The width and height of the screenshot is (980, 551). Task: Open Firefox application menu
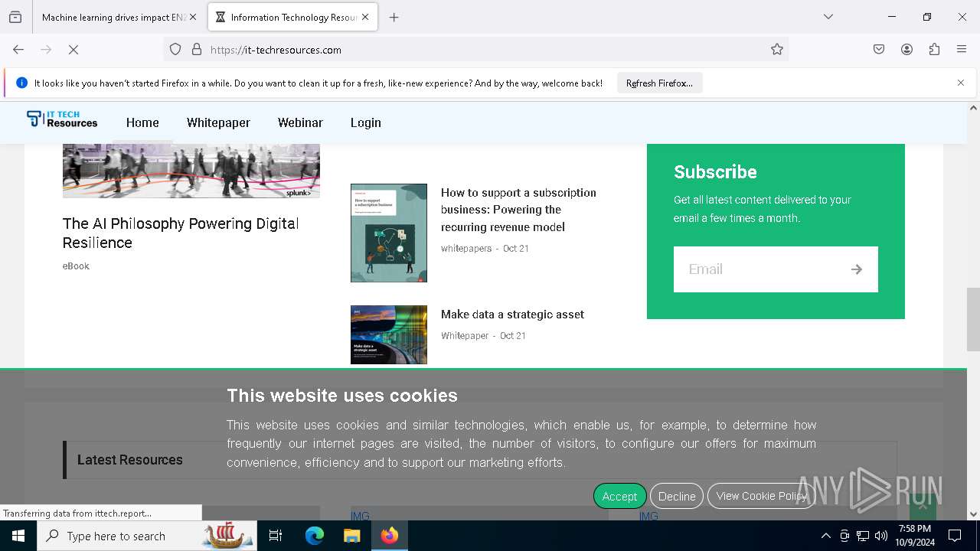pyautogui.click(x=962, y=50)
